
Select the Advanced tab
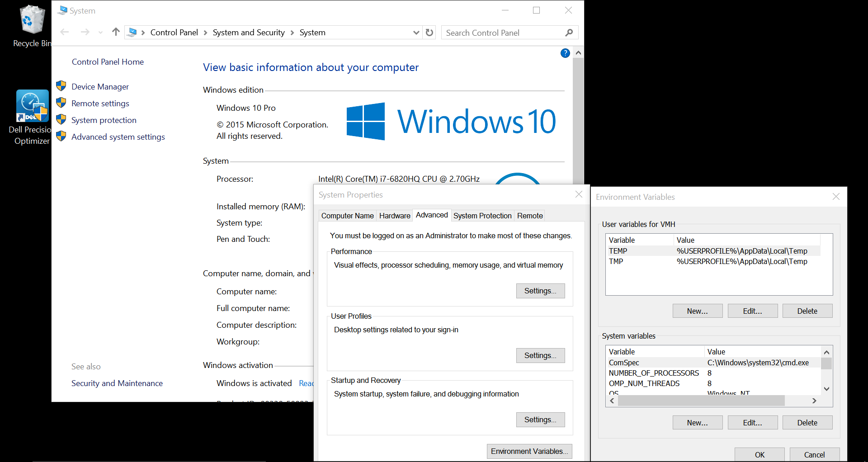(x=432, y=215)
